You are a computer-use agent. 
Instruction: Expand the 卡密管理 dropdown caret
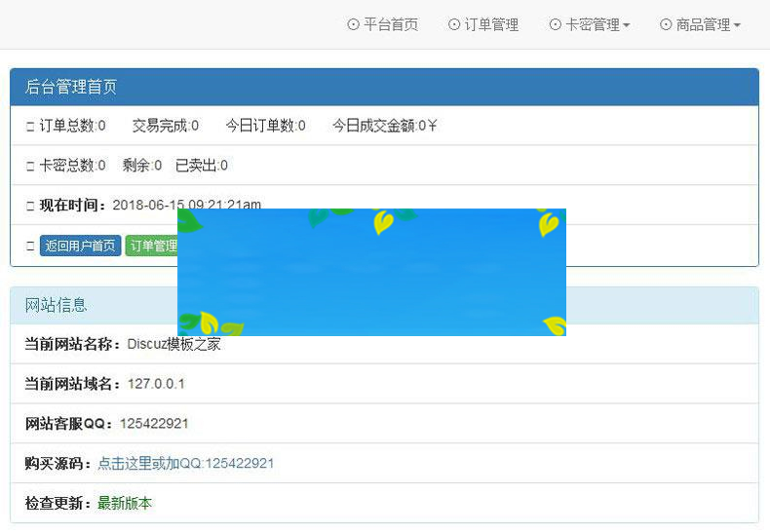(x=626, y=26)
